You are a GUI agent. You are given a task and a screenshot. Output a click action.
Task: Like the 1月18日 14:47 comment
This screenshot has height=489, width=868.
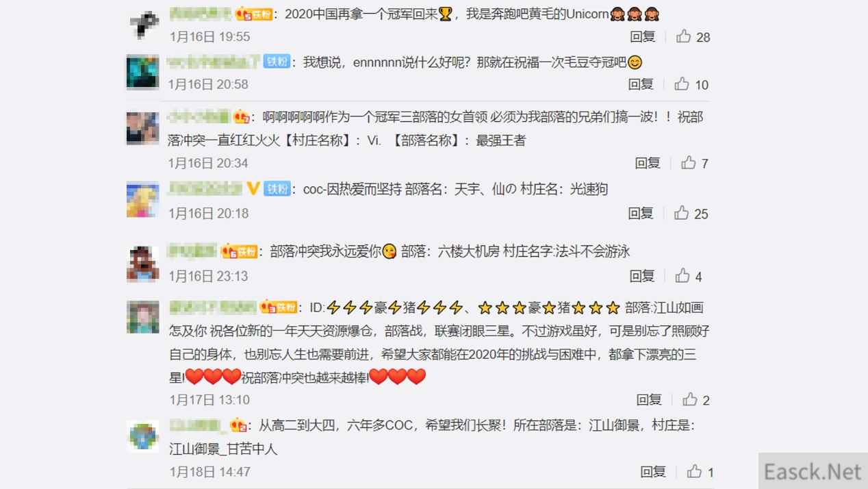695,471
